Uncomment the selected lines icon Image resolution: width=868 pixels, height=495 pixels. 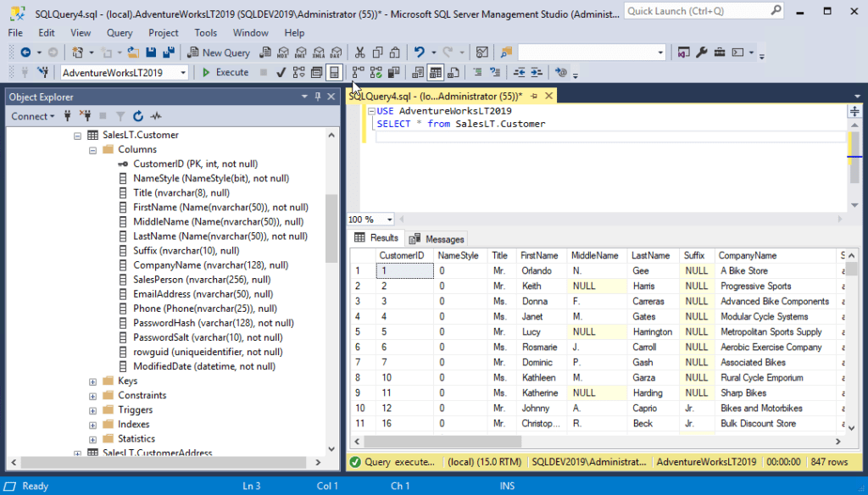(495, 73)
